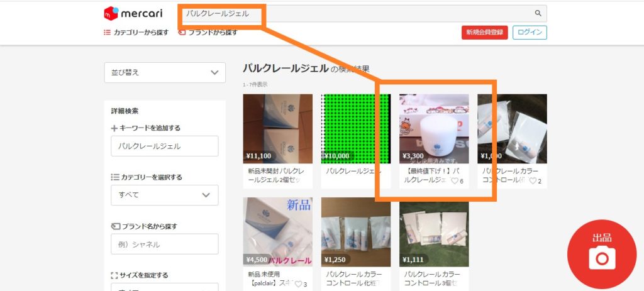Open the 並び替え sort dropdown
Image resolution: width=644 pixels, height=291 pixels.
click(x=165, y=73)
